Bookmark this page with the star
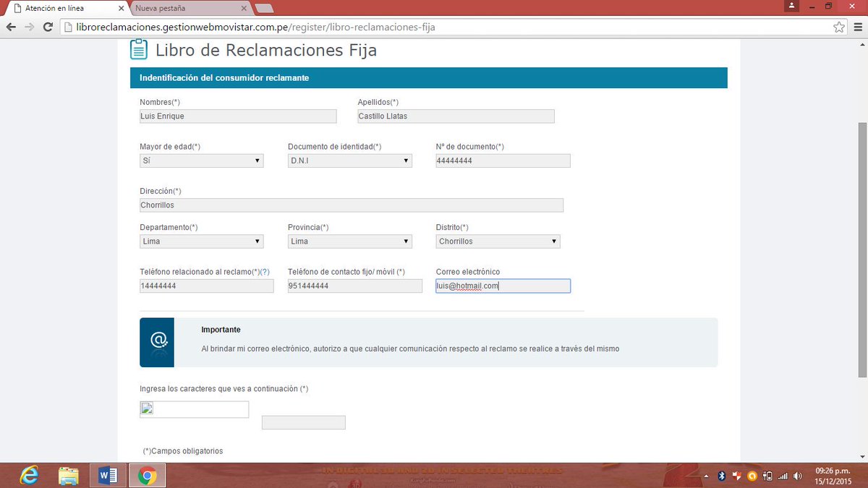The image size is (868, 488). coord(839,27)
